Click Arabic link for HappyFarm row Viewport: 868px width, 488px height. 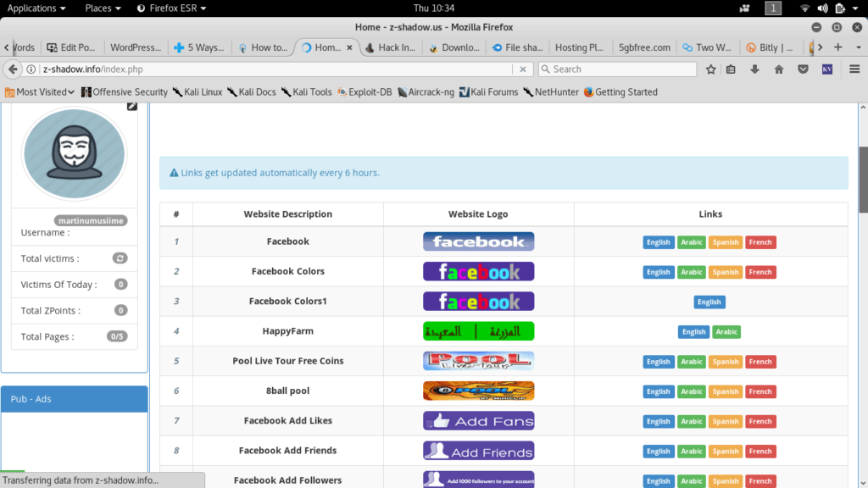(726, 332)
